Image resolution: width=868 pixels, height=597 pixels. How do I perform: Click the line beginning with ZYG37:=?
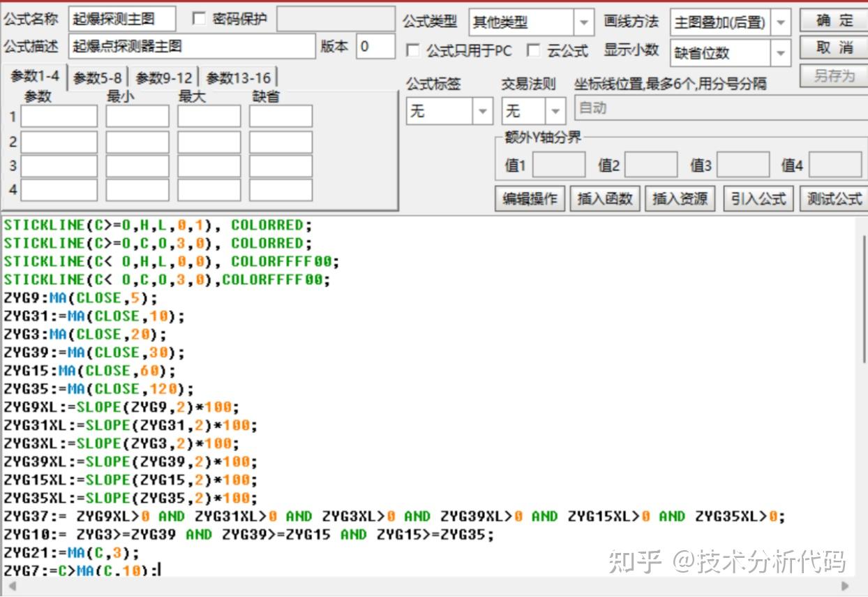pos(394,516)
